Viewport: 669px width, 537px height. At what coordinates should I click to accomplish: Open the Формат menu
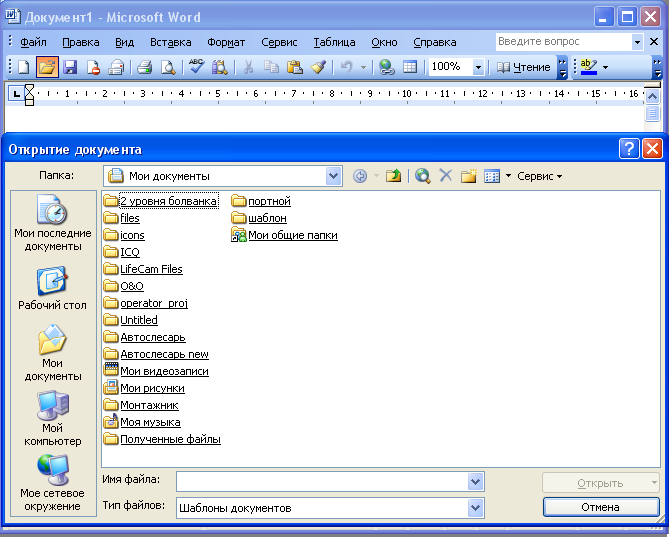pyautogui.click(x=226, y=42)
